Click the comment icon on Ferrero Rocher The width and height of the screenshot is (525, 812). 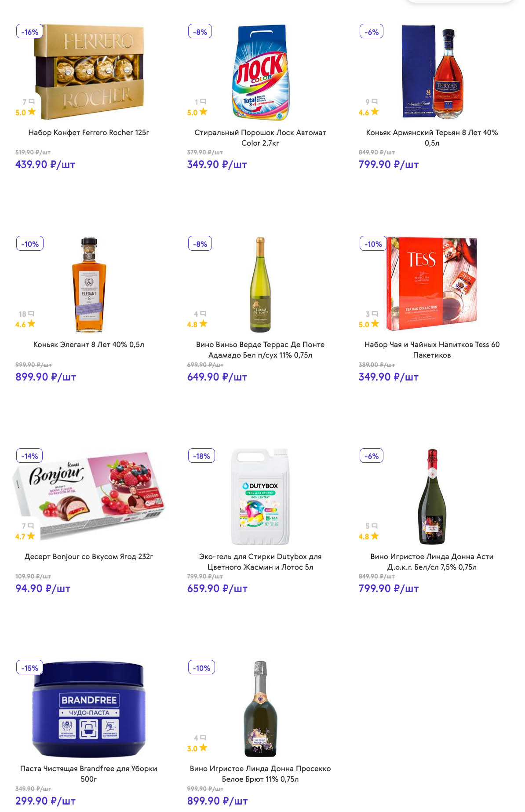click(31, 102)
